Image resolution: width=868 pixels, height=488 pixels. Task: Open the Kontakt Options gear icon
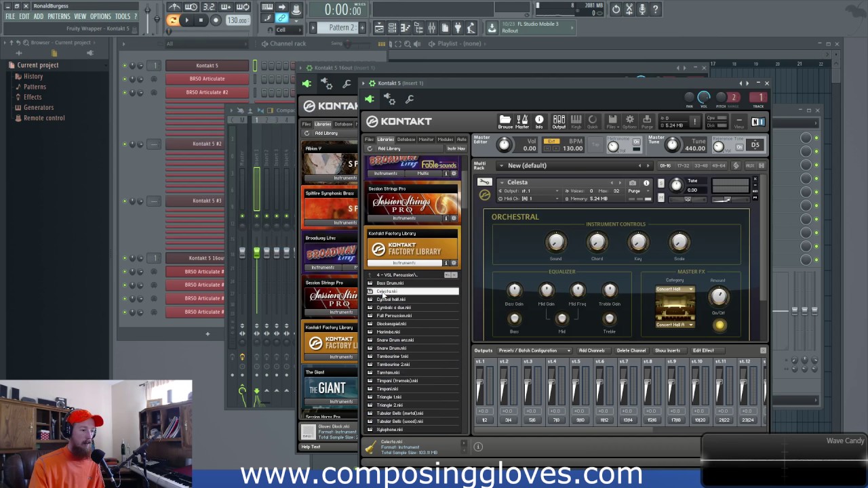point(629,121)
